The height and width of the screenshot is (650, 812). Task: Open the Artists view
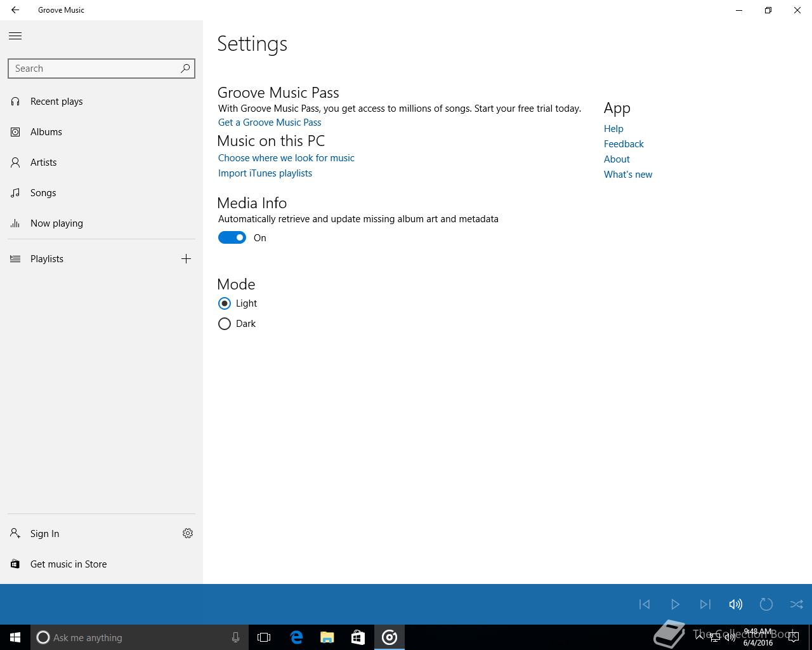tap(101, 162)
